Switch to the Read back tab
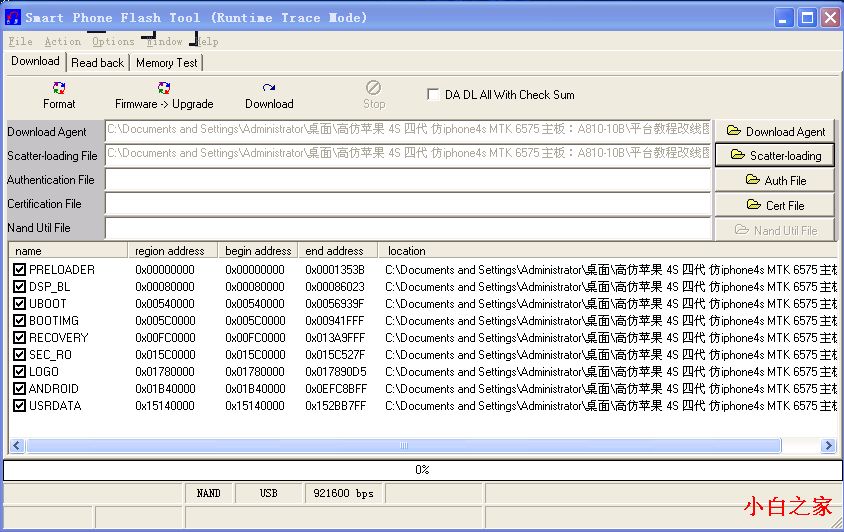Viewport: 844px width, 532px height. 97,63
